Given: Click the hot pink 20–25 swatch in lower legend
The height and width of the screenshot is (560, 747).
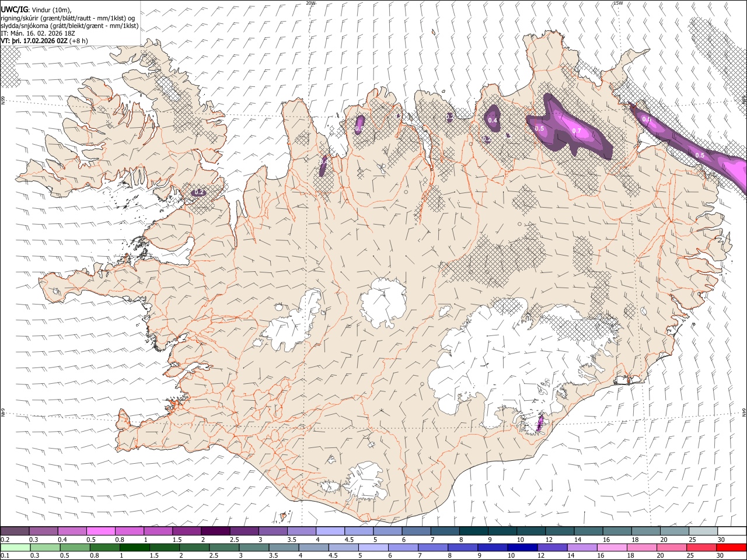Looking at the screenshot, I should (671, 547).
